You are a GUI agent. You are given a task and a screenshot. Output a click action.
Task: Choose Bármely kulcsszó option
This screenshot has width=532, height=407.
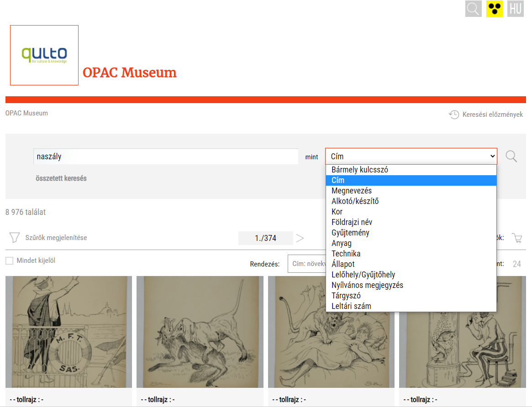411,170
